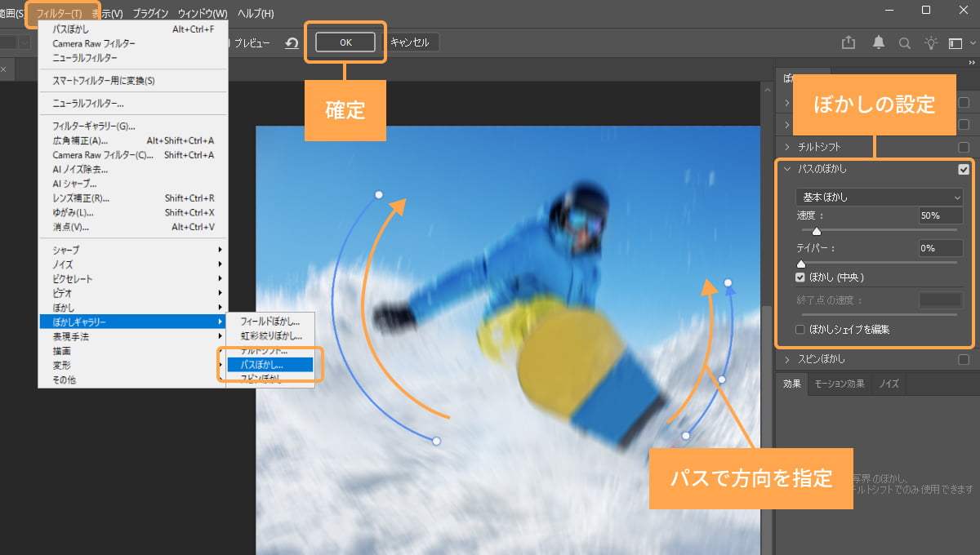Open the 基本ぼかし dropdown
The image size is (980, 555).
pyautogui.click(x=880, y=197)
